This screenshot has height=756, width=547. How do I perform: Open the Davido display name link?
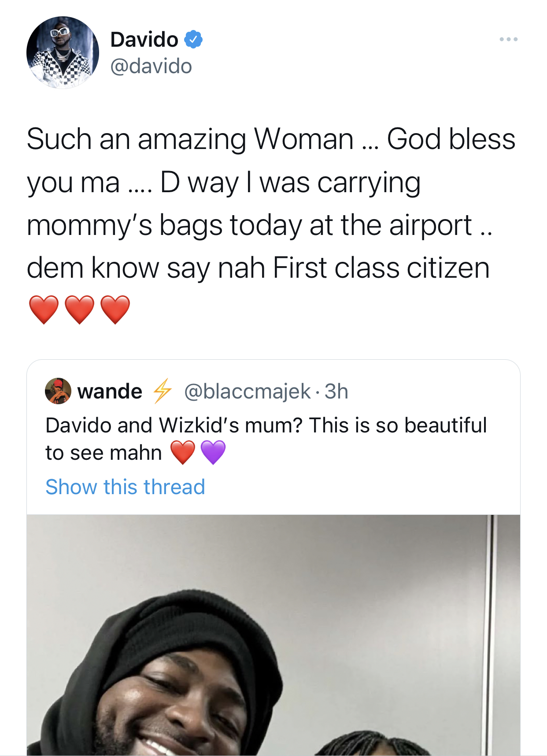[x=144, y=40]
